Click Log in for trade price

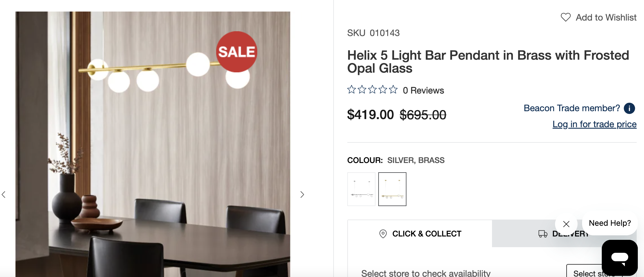[594, 124]
